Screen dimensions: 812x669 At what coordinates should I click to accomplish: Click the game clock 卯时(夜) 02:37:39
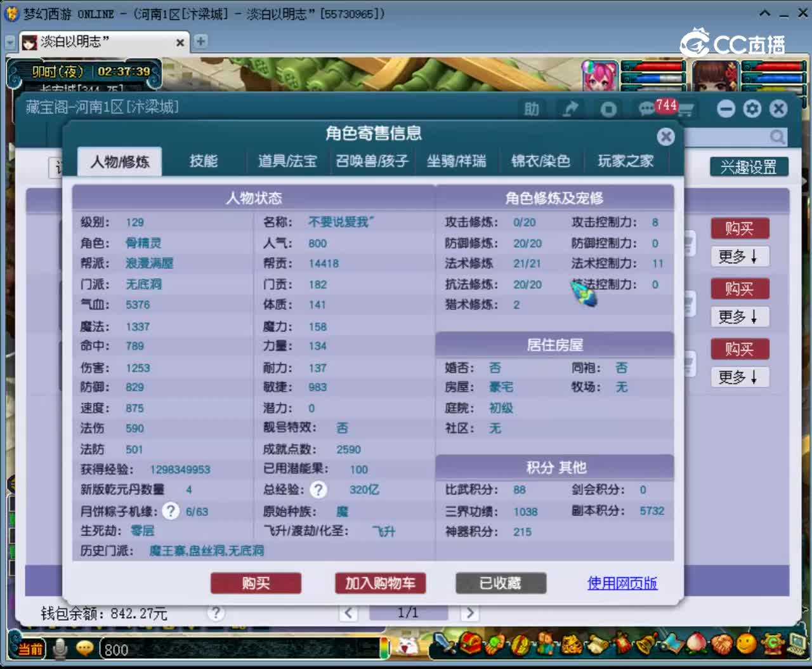[91, 72]
